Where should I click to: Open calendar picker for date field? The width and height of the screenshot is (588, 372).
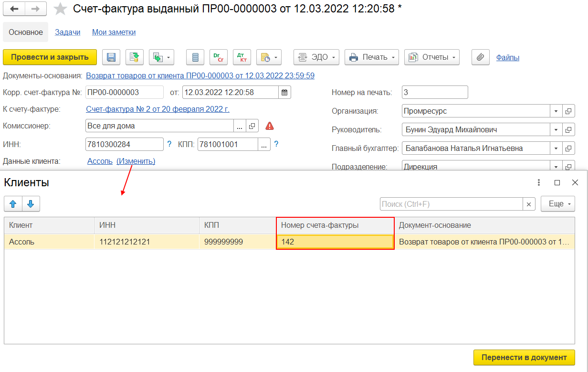pyautogui.click(x=285, y=92)
